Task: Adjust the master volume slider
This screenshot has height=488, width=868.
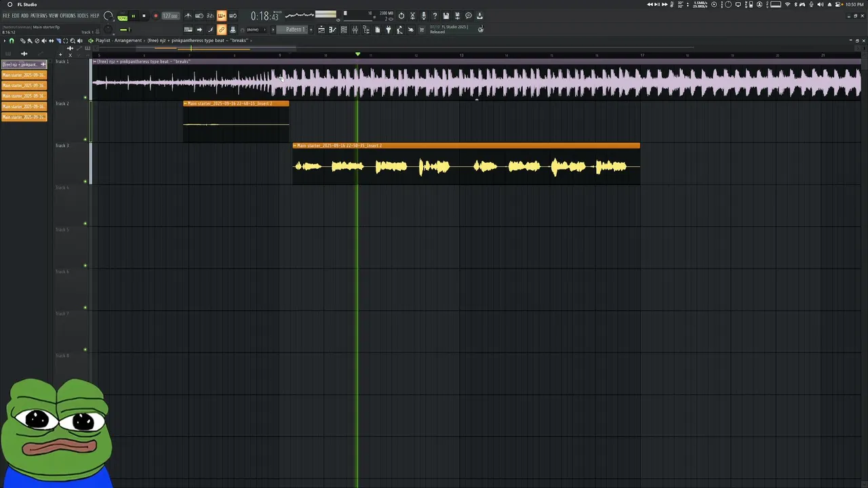Action: [x=108, y=16]
